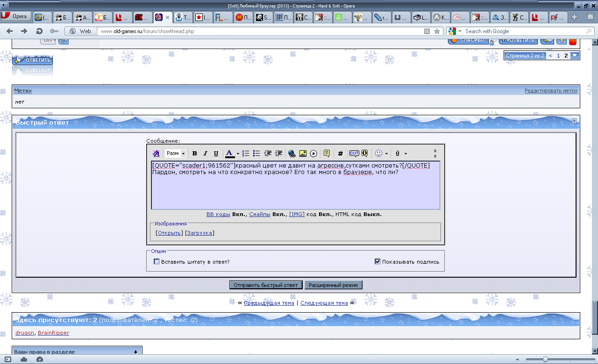Expand or shrink the editor height arrows

click(x=435, y=154)
